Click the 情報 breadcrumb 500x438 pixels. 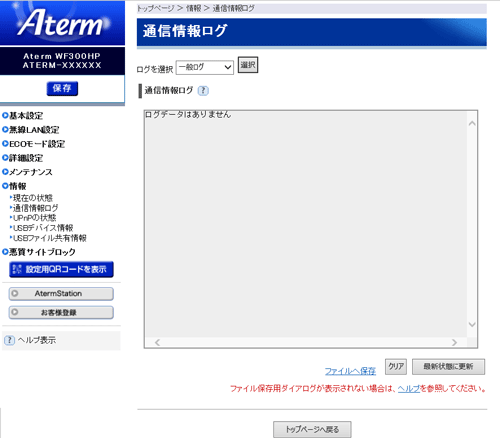pos(193,8)
